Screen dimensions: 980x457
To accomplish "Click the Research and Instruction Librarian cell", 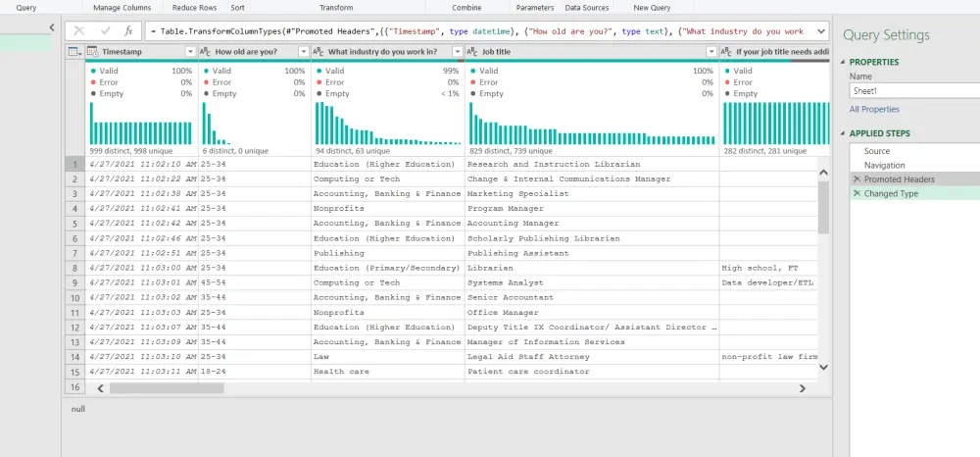I will [592, 165].
